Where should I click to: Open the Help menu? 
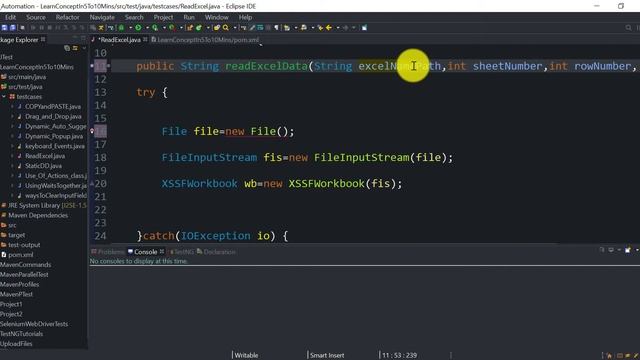245,17
